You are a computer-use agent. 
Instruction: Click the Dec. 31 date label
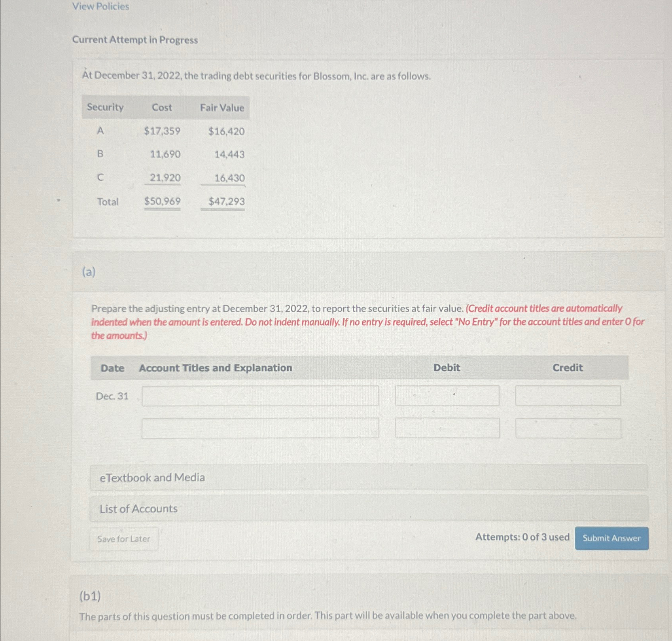(112, 396)
